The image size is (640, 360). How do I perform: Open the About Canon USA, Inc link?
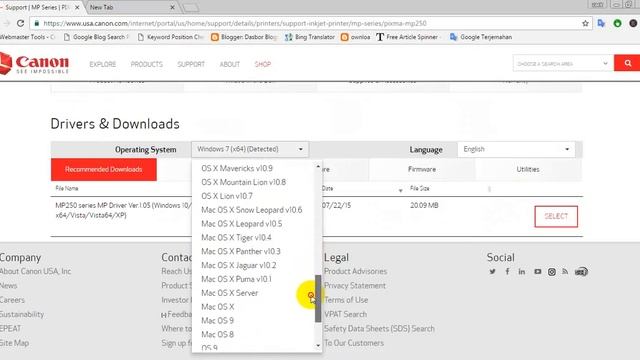[36, 271]
